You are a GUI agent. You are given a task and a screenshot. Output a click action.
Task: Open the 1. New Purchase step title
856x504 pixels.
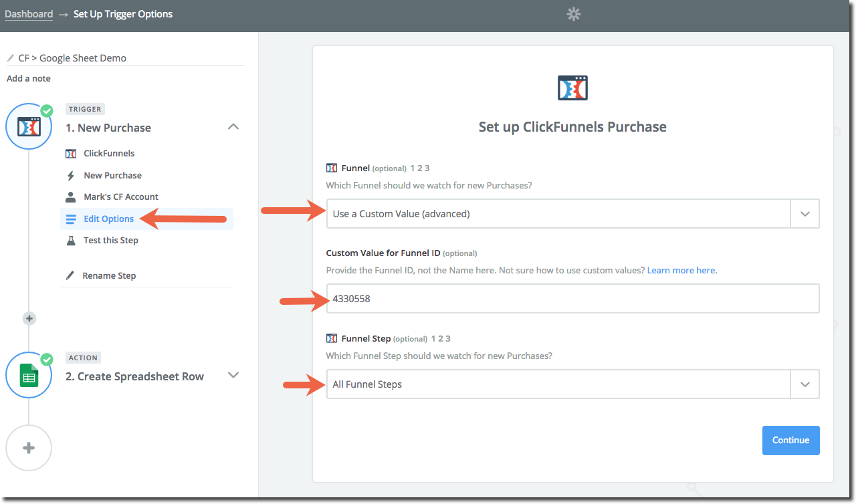[108, 128]
